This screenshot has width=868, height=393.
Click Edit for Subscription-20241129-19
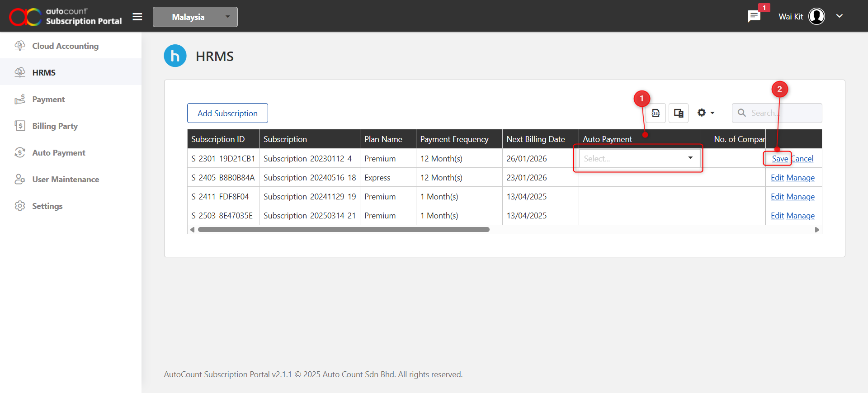pyautogui.click(x=777, y=197)
